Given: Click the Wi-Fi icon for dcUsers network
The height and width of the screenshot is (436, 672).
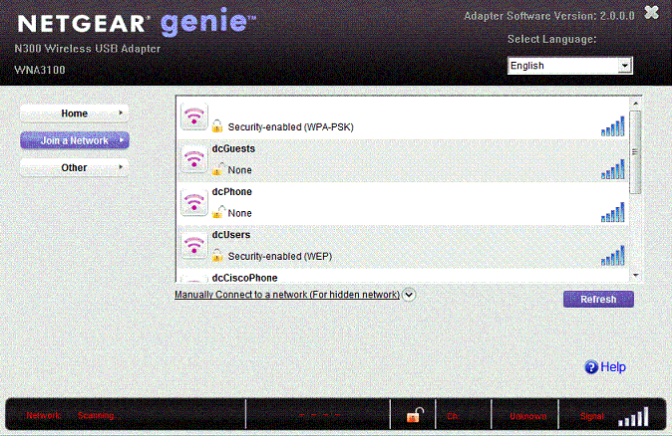Looking at the screenshot, I should (193, 245).
